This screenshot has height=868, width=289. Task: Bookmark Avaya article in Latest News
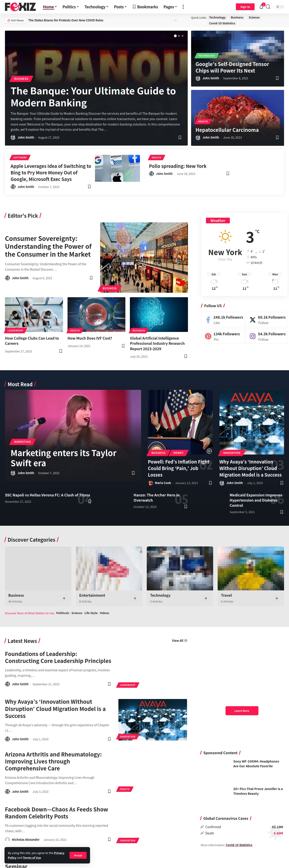109,739
